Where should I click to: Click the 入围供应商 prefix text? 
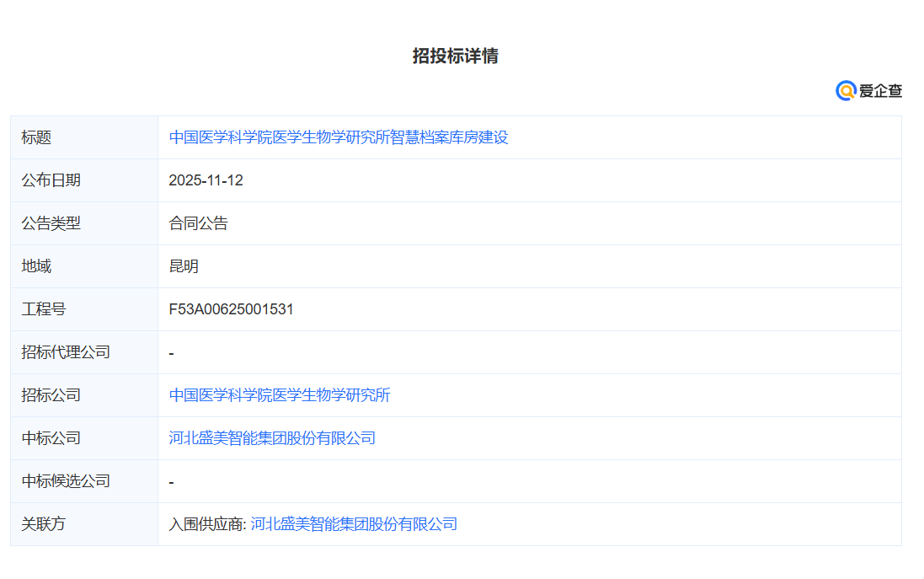pyautogui.click(x=206, y=524)
